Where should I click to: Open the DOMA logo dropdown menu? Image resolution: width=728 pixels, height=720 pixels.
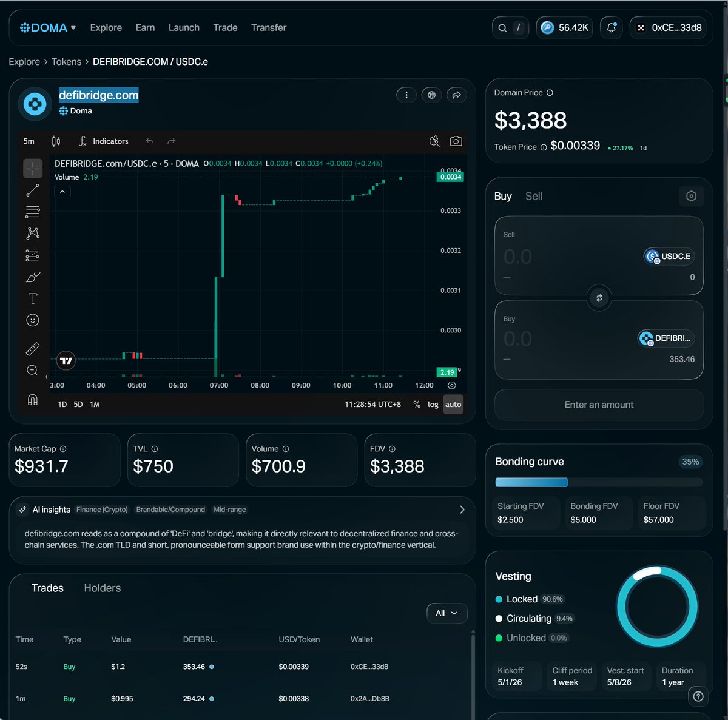pyautogui.click(x=48, y=27)
